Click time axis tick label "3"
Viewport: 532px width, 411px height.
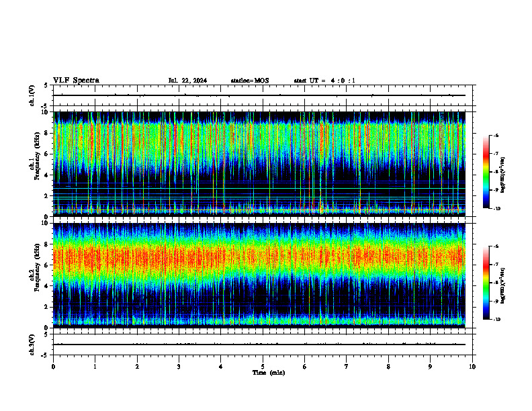pos(179,367)
